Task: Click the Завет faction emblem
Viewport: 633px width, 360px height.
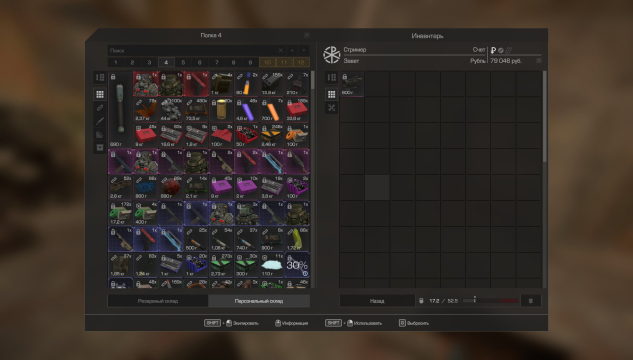Action: [331, 55]
